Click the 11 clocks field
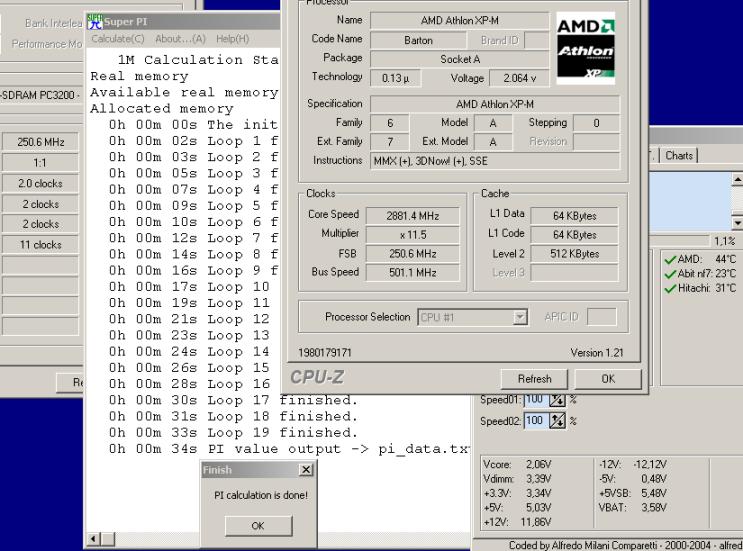743x551 pixels. (41, 245)
